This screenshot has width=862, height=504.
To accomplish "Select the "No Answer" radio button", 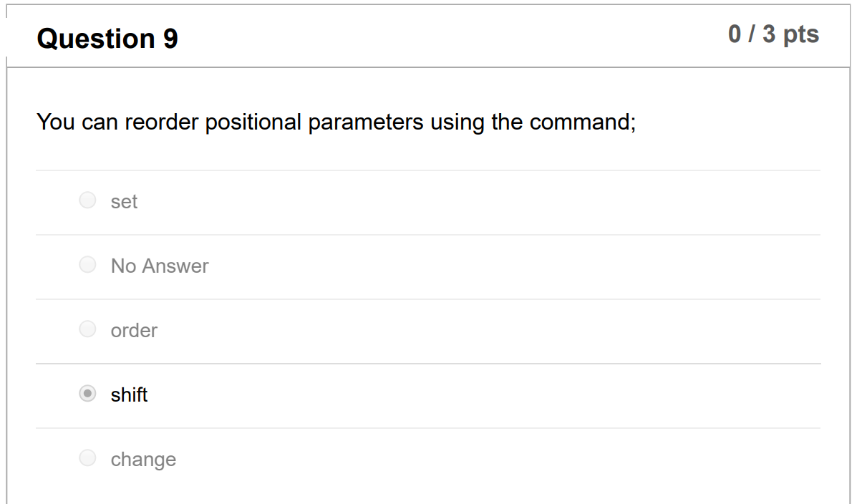I will (87, 264).
